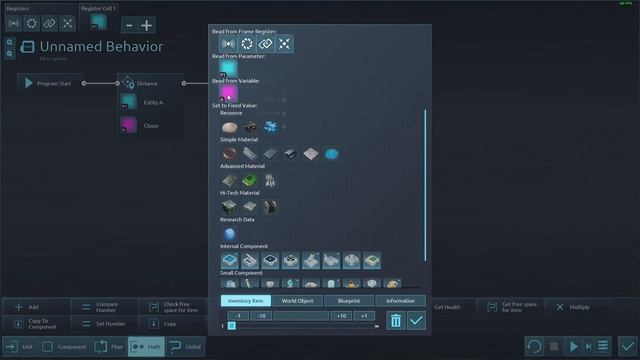Select the Distance node header
This screenshot has width=640, height=360.
(150, 83)
